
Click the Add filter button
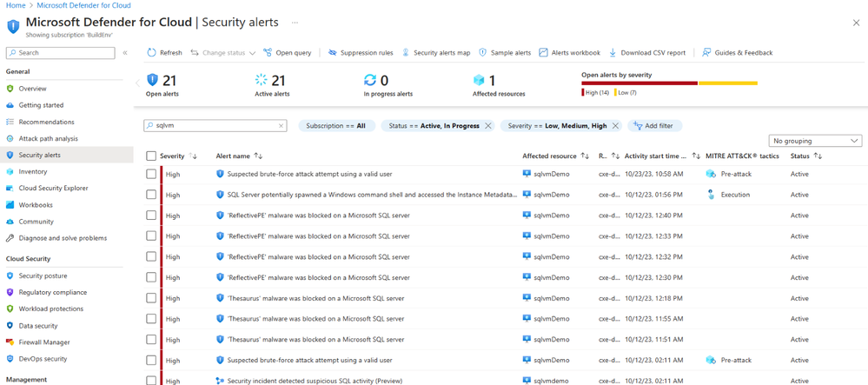tap(654, 126)
